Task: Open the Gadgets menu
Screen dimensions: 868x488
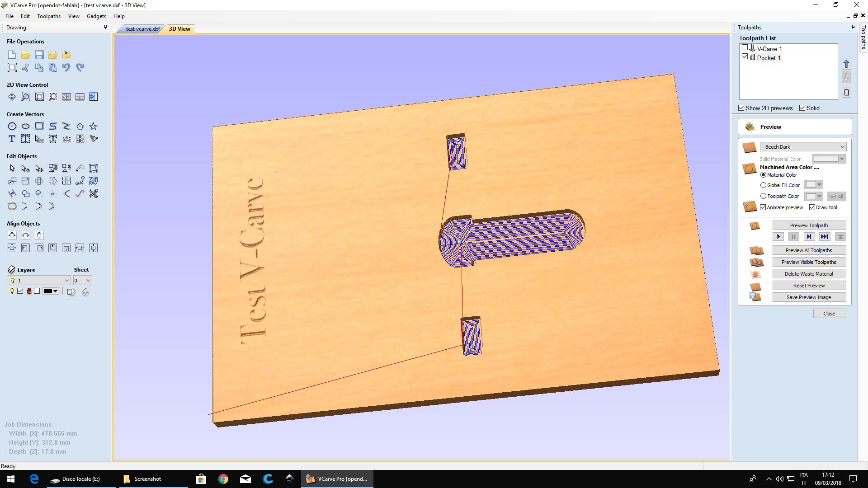Action: coord(96,16)
